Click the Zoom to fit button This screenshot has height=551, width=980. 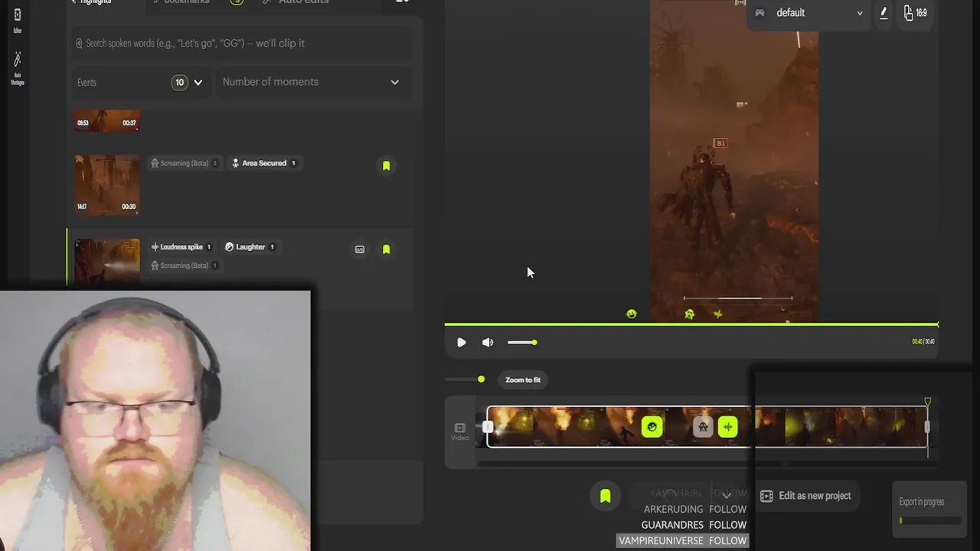pyautogui.click(x=523, y=380)
